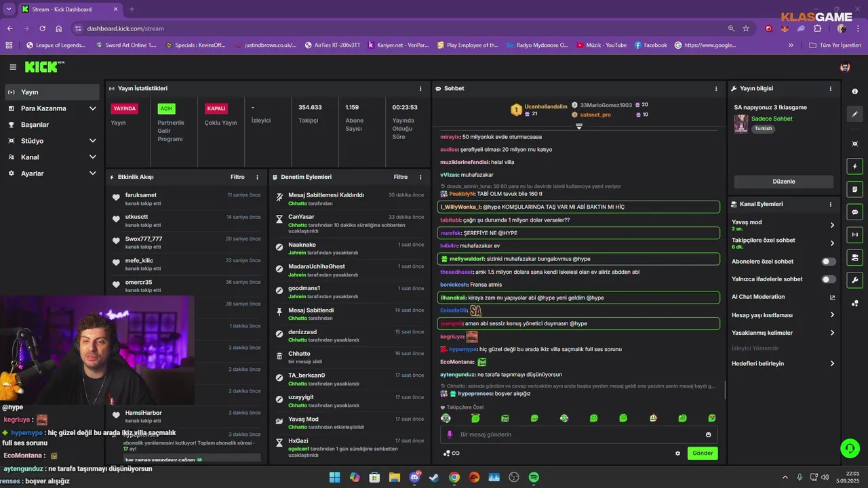Click the Gönder send button
Image resolution: width=868 pixels, height=488 pixels.
tap(703, 453)
